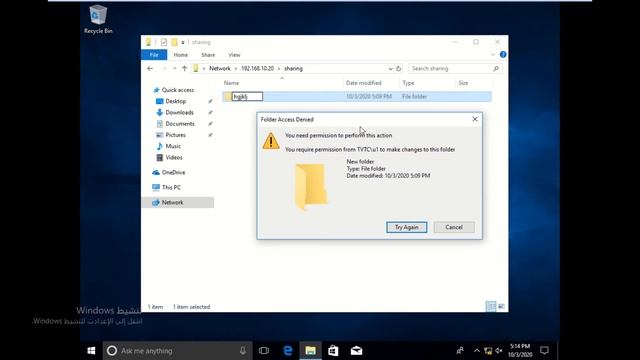Show hidden system tray icons
The height and width of the screenshot is (360, 640).
477,351
